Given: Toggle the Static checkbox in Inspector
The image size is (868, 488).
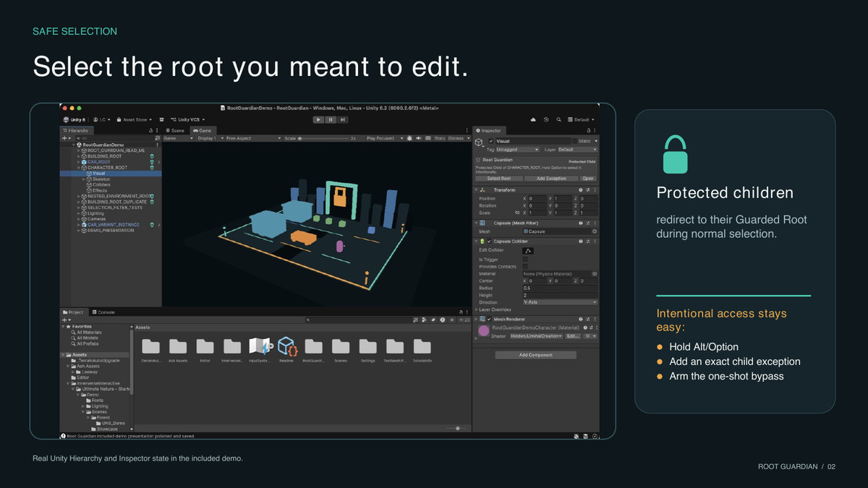Looking at the screenshot, I should (575, 141).
